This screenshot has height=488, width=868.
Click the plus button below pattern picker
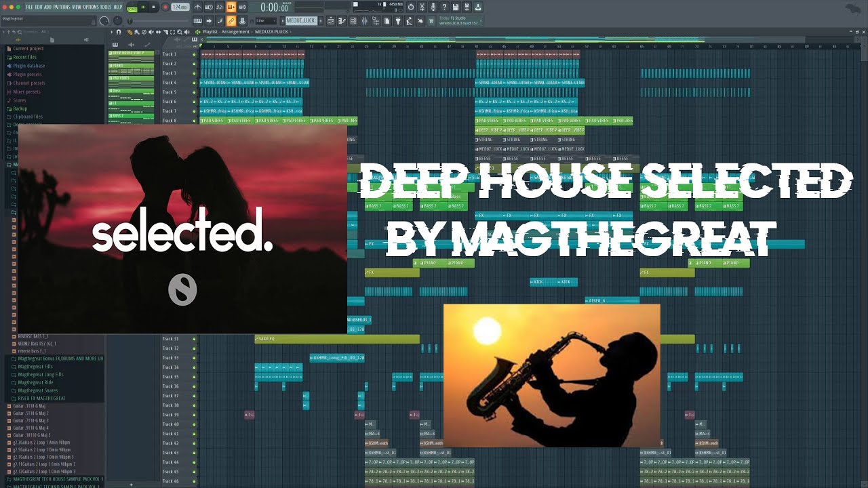coord(131,485)
